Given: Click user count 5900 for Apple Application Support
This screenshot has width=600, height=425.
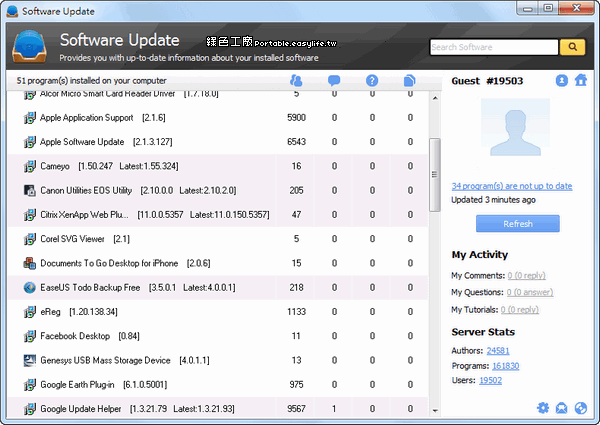Looking at the screenshot, I should 296,117.
